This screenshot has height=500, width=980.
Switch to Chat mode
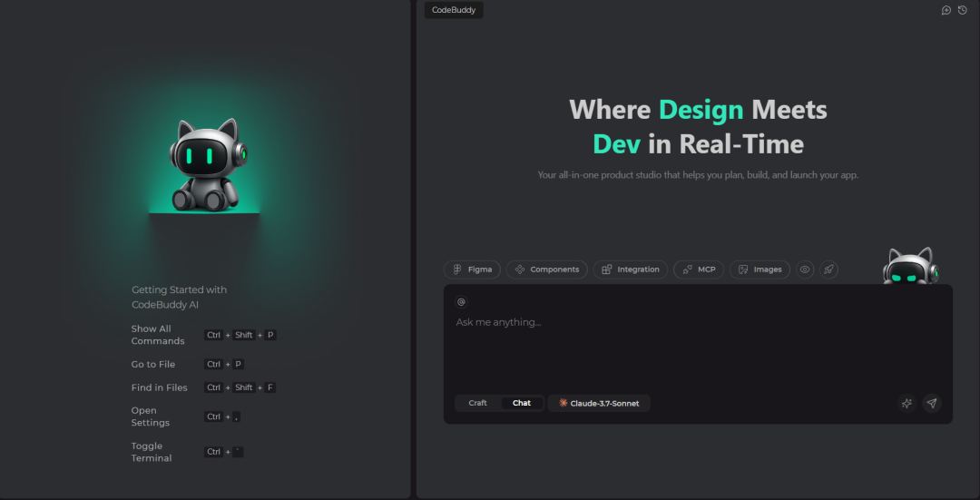(x=522, y=403)
